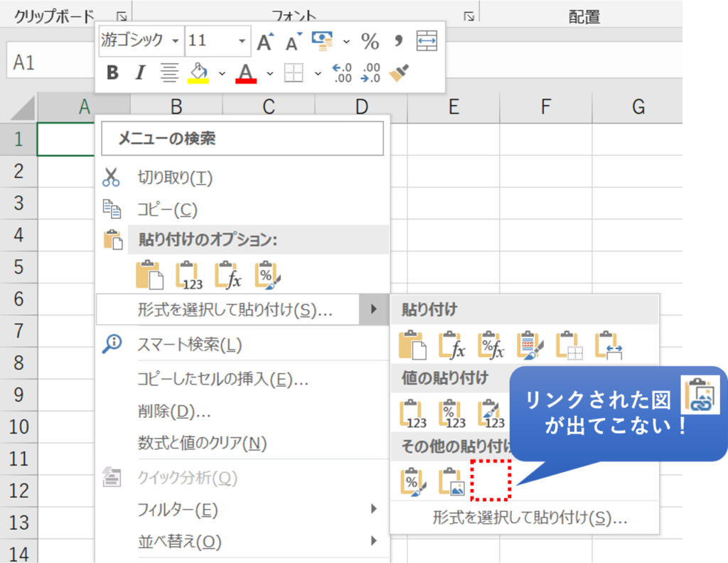Open the font name dropdown
Screen dimensions: 728x563
[x=176, y=42]
